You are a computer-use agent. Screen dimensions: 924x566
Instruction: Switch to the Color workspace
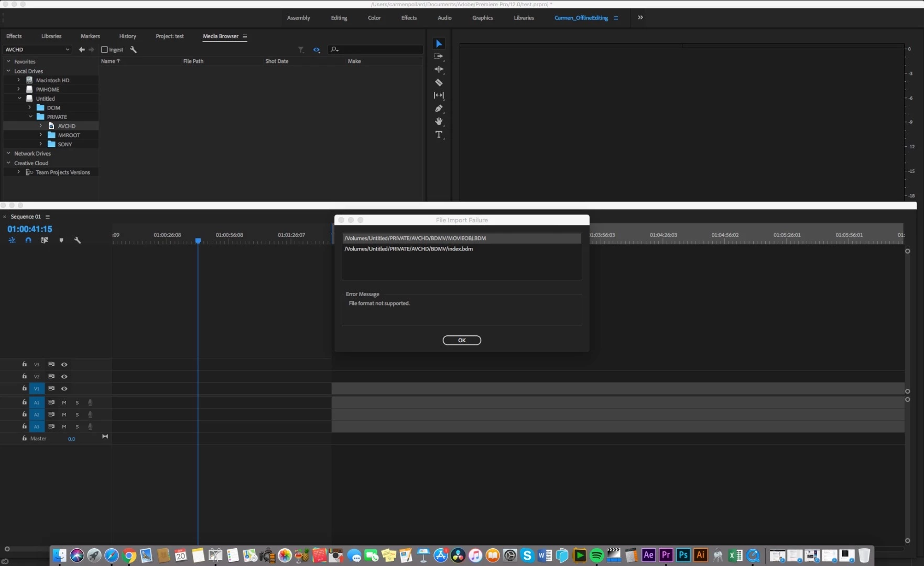click(374, 18)
